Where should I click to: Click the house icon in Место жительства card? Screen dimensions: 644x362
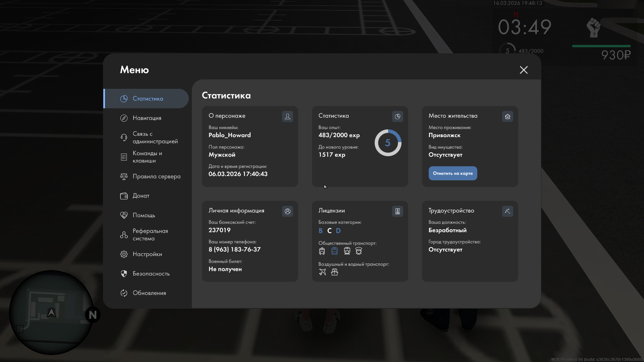click(x=507, y=116)
